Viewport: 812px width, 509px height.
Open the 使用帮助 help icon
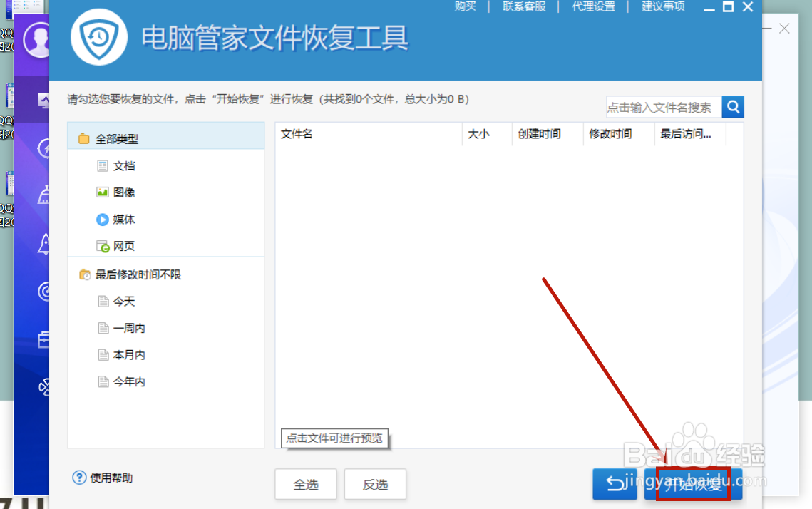click(79, 478)
